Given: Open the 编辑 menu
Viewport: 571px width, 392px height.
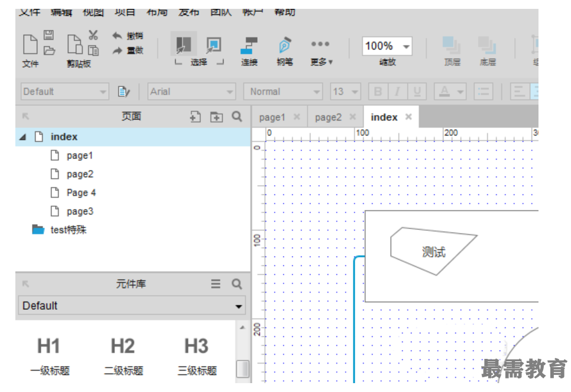Looking at the screenshot, I should pyautogui.click(x=61, y=12).
